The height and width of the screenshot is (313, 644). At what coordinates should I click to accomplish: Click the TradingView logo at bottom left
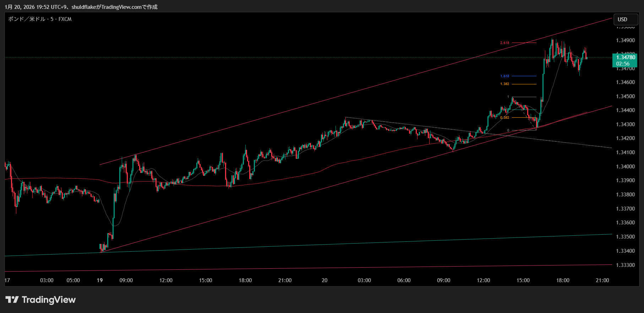pyautogui.click(x=40, y=300)
